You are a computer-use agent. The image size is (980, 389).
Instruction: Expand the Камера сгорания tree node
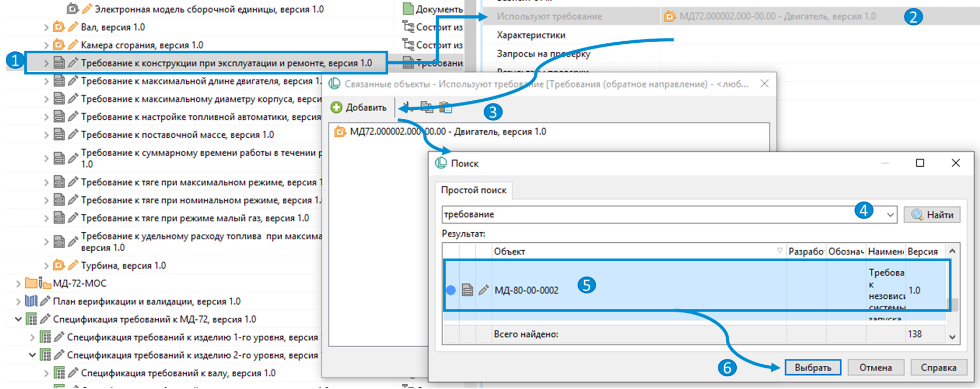pyautogui.click(x=46, y=45)
